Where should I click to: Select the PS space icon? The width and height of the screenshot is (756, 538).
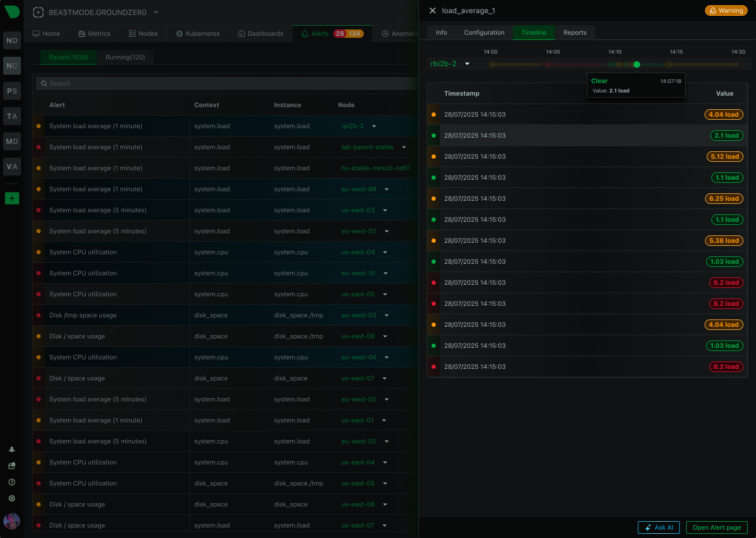[x=12, y=91]
